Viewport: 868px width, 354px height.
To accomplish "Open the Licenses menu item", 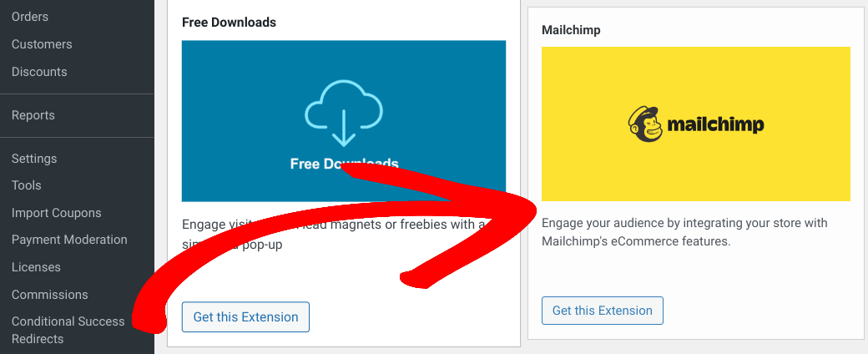I will pyautogui.click(x=36, y=267).
